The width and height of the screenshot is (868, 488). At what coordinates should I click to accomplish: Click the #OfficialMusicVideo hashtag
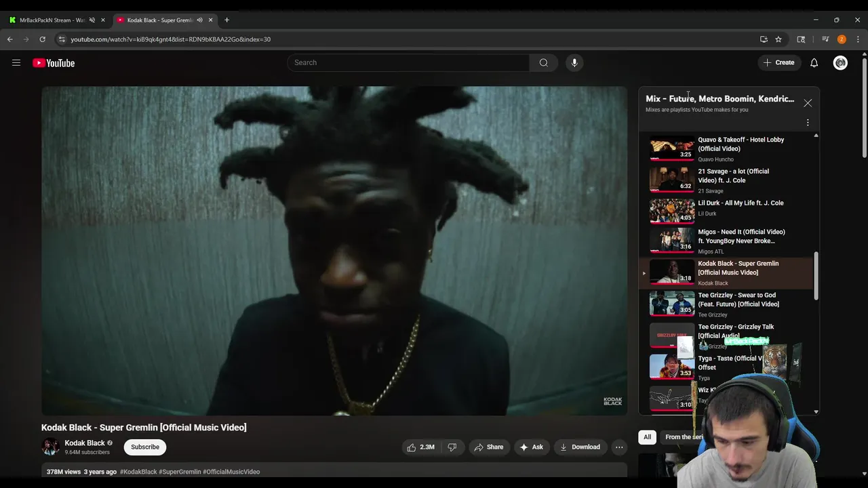[x=231, y=472]
